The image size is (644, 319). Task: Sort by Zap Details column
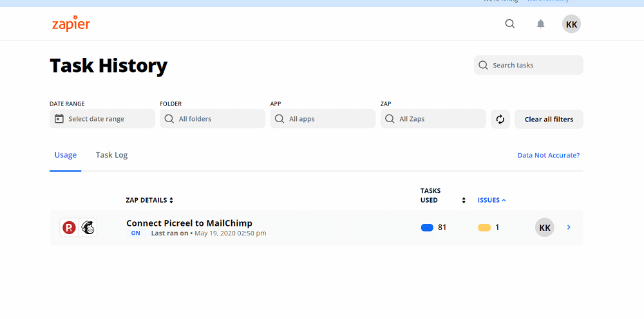(x=149, y=200)
